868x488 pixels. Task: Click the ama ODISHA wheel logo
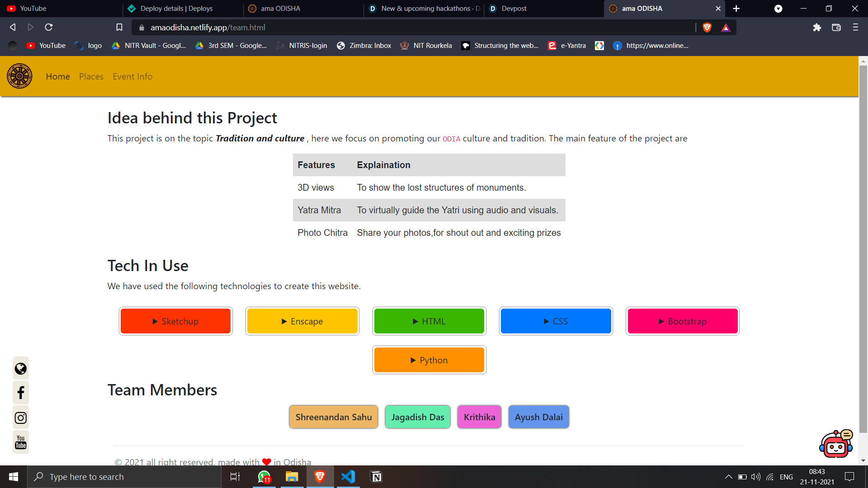19,76
